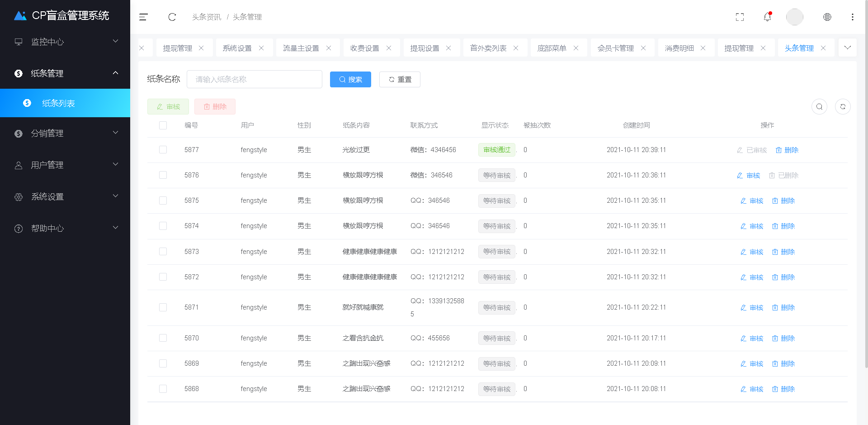This screenshot has width=868, height=425.
Task: Open the vertical three-dot more menu
Action: coord(852,17)
